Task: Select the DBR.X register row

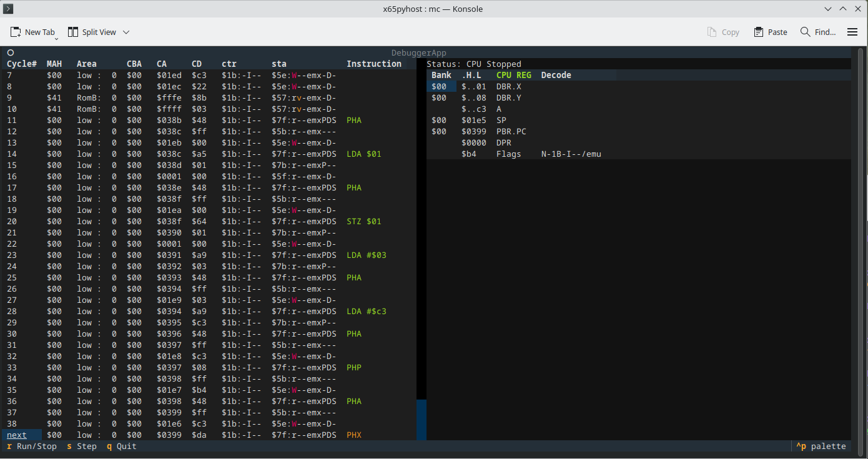Action: click(639, 86)
